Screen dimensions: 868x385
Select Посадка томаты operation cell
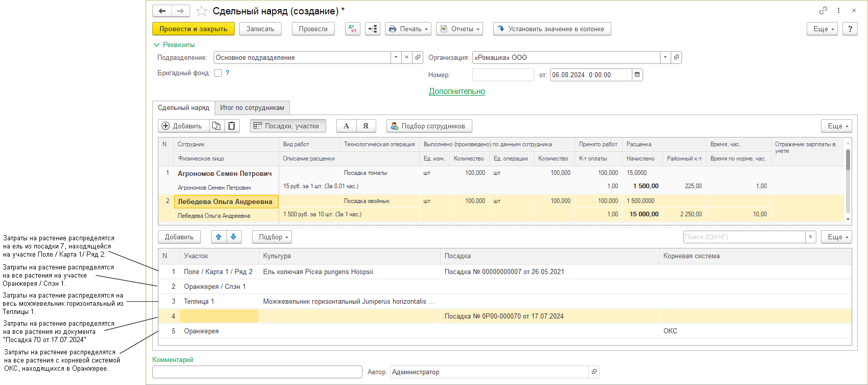pyautogui.click(x=379, y=173)
